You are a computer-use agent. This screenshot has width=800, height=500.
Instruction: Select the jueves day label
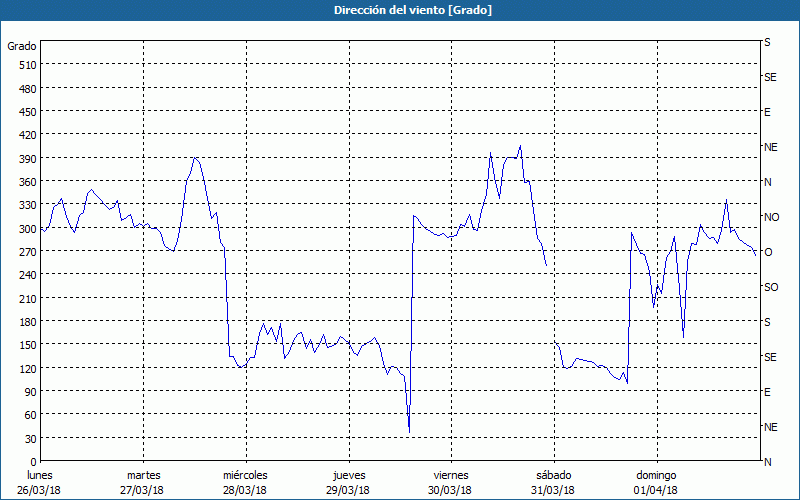click(348, 475)
